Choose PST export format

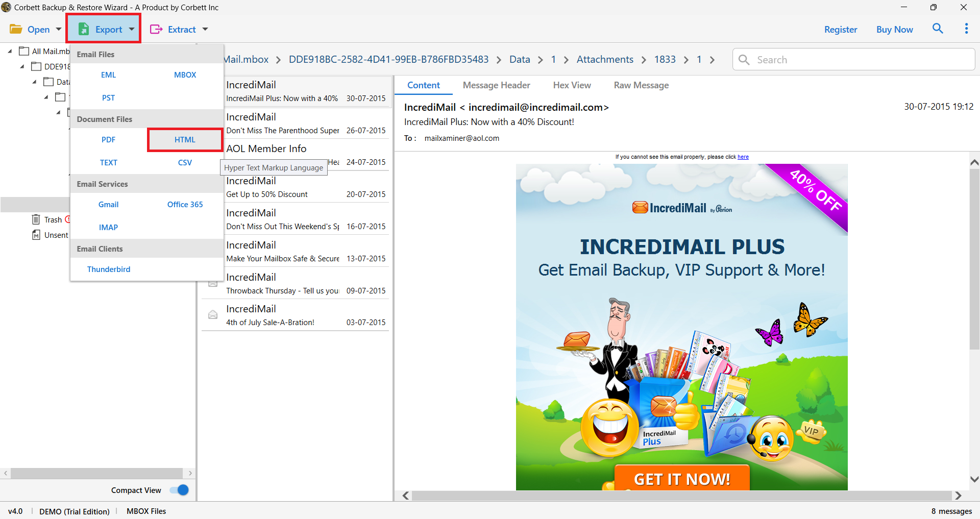[108, 97]
